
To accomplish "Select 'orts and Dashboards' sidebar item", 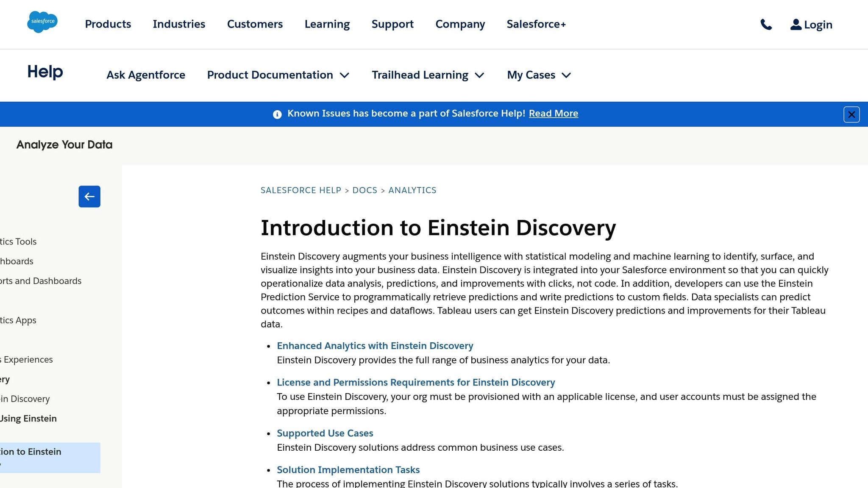I will (x=41, y=281).
